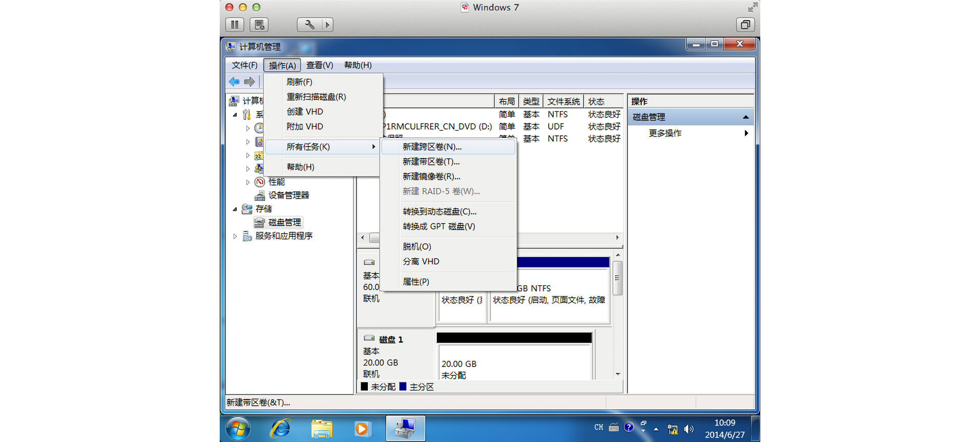Click 状态 column header

(x=603, y=102)
